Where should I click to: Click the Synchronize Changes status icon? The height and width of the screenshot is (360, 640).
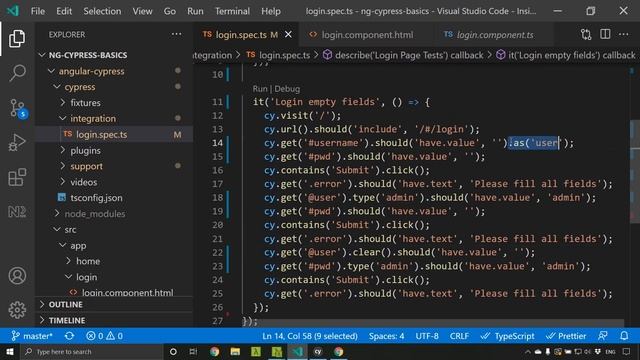click(x=69, y=336)
